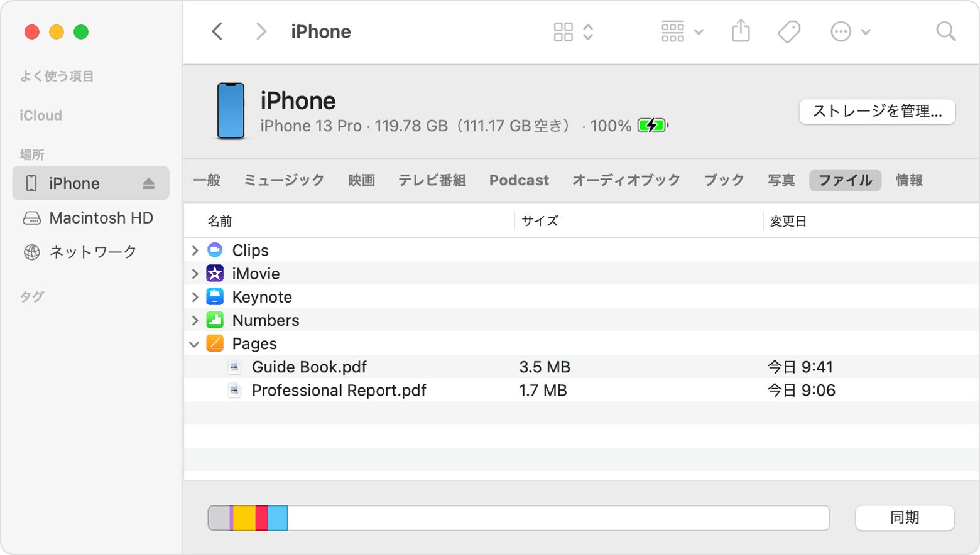This screenshot has width=980, height=555.
Task: Click the green zoom window button
Action: tap(81, 32)
